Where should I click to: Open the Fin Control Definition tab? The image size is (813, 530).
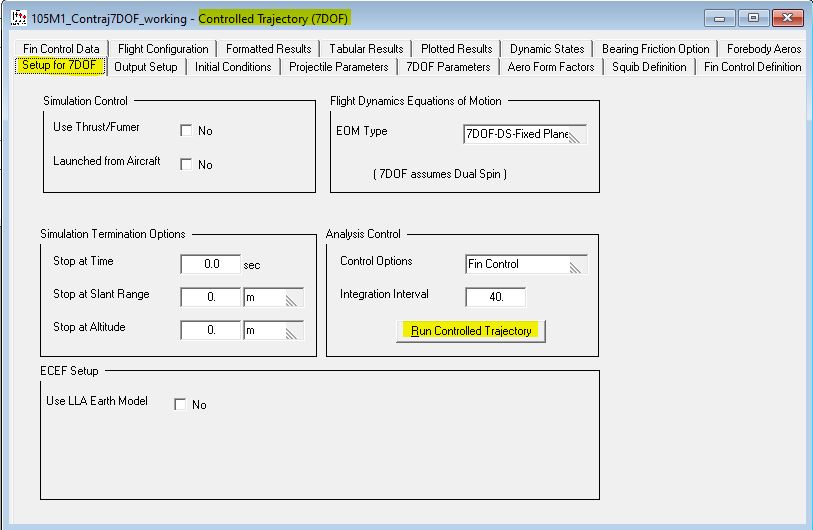point(752,67)
